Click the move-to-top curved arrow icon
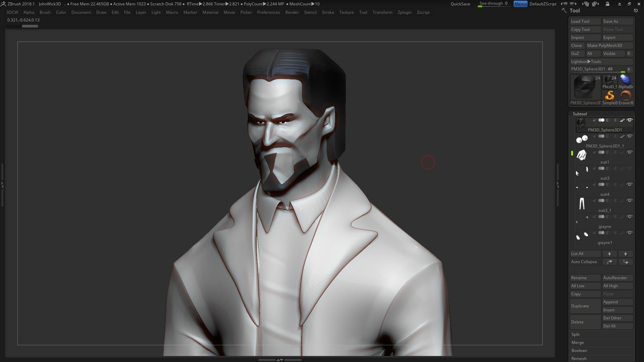This screenshot has height=362, width=644. 609,262
